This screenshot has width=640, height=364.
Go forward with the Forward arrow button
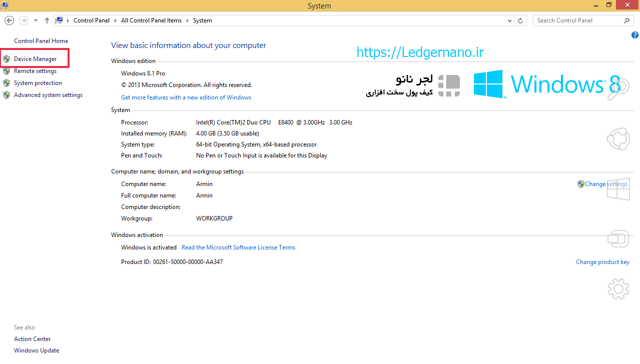click(24, 20)
